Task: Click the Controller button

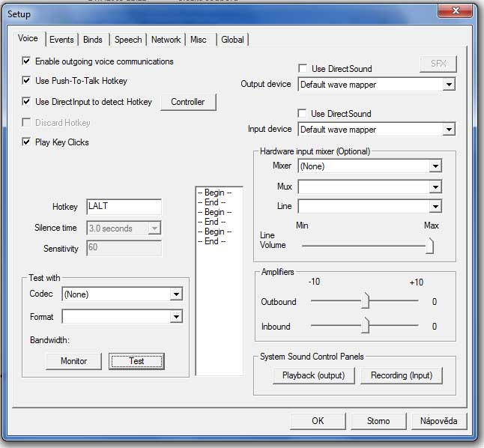Action: point(187,102)
